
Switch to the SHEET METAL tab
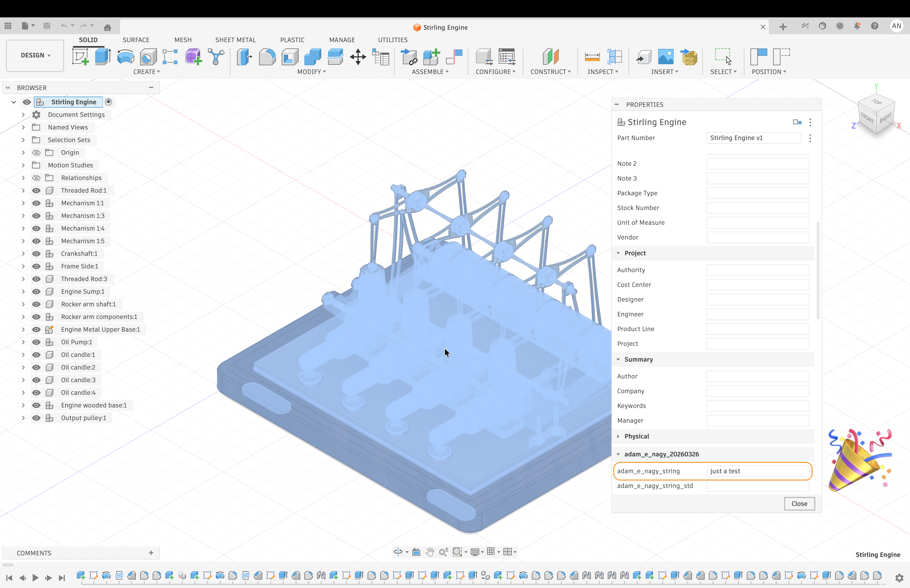pyautogui.click(x=235, y=40)
